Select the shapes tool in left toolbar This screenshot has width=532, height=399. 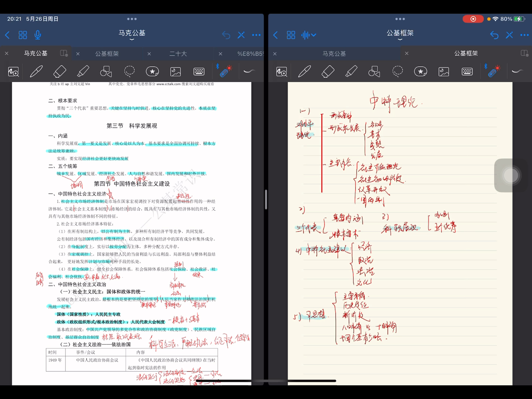pos(106,71)
